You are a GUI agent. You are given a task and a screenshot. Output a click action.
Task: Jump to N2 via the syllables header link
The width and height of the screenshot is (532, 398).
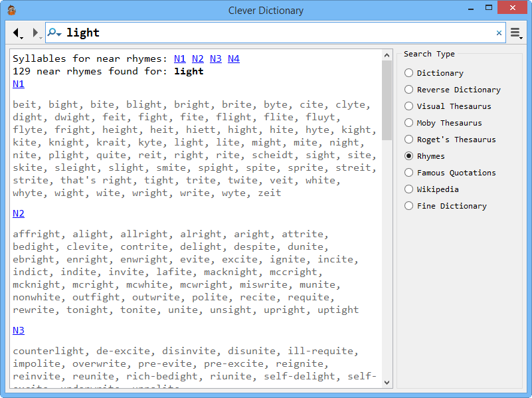198,58
